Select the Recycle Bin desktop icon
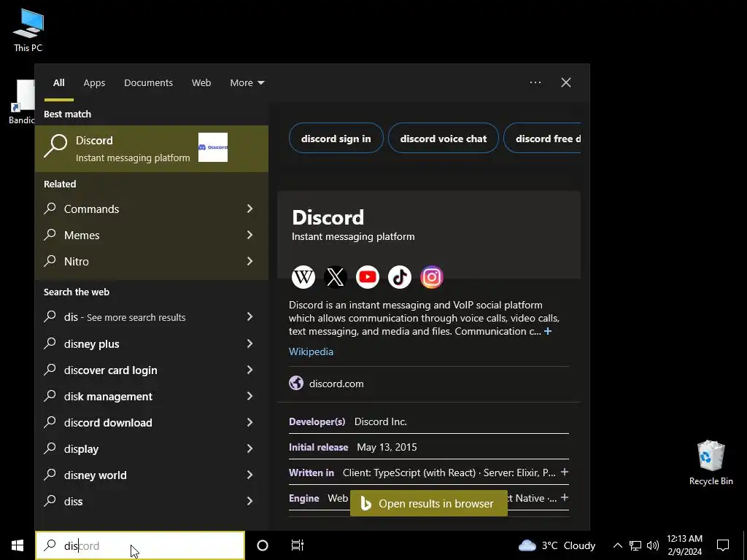 point(711,463)
